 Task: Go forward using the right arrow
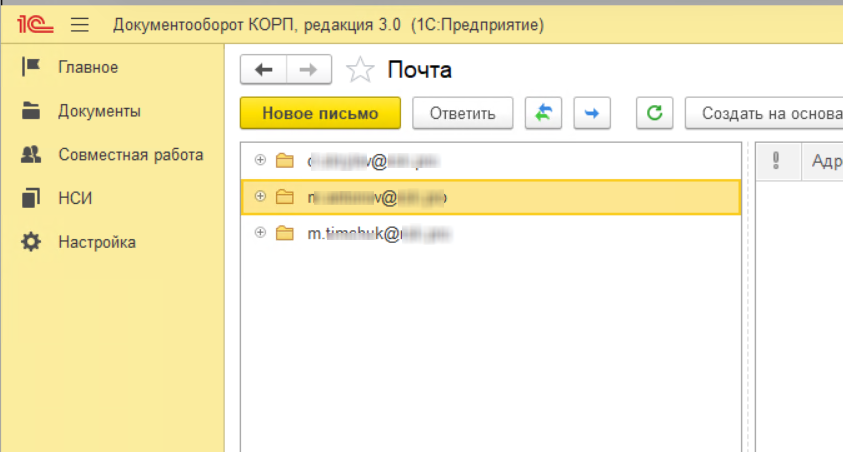(309, 69)
